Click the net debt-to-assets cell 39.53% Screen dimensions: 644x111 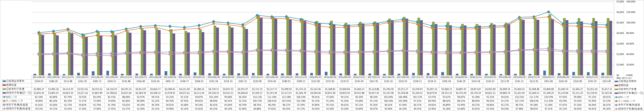[39, 109]
